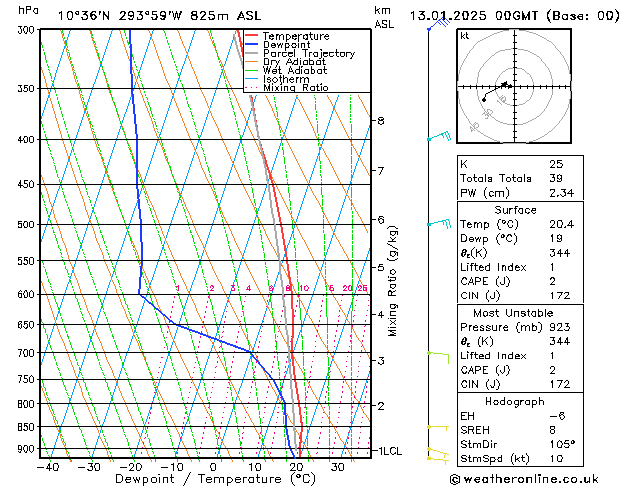Select the Most Unstable section header
Viewport: 629px width, 486px height.
515,313
